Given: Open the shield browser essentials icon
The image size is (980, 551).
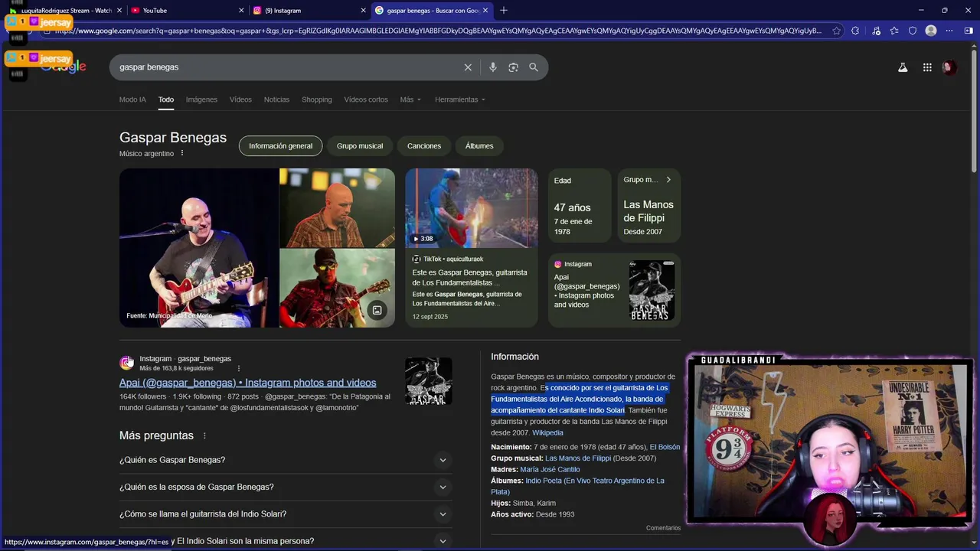Looking at the screenshot, I should [913, 31].
